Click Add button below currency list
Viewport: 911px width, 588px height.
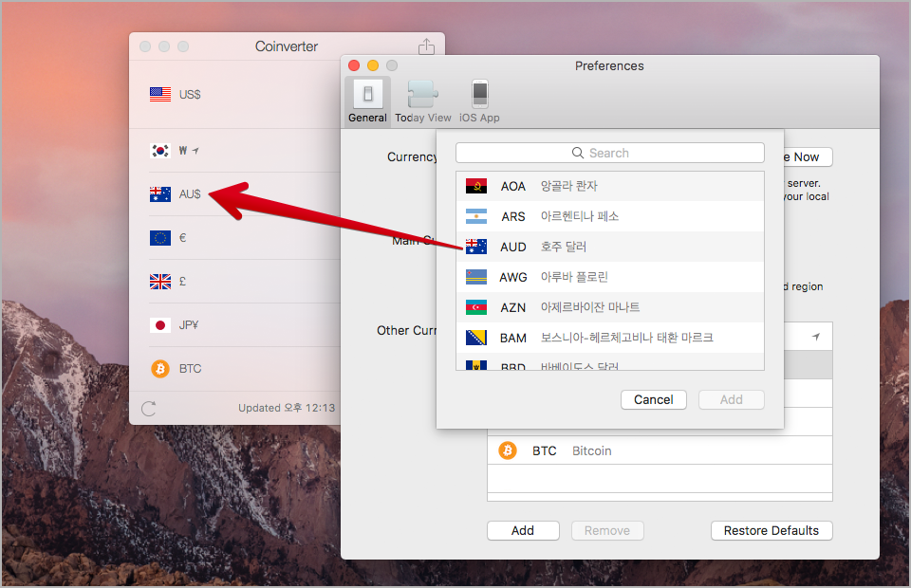[x=523, y=530]
